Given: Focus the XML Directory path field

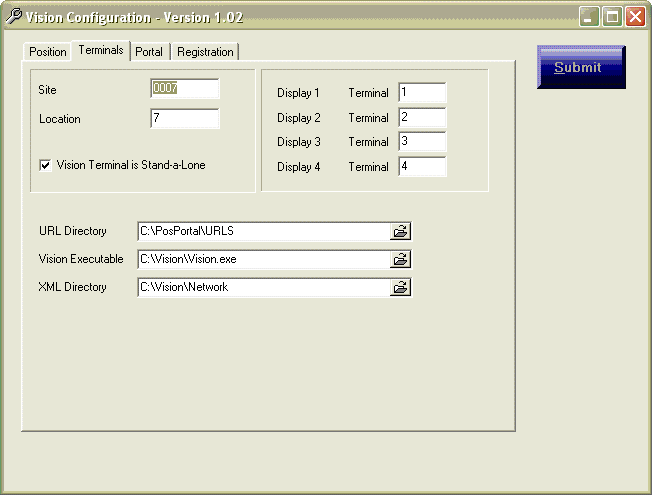Looking at the screenshot, I should (x=263, y=287).
